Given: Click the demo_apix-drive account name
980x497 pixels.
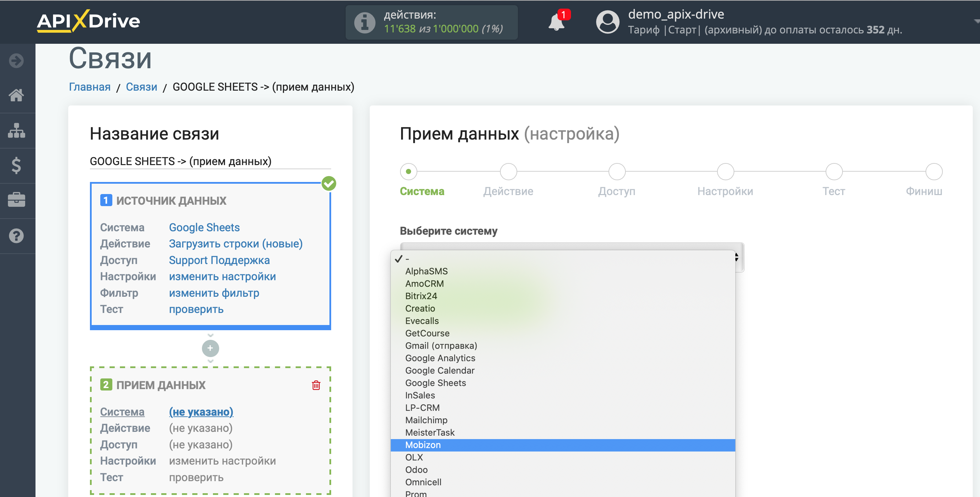Looking at the screenshot, I should click(x=676, y=14).
